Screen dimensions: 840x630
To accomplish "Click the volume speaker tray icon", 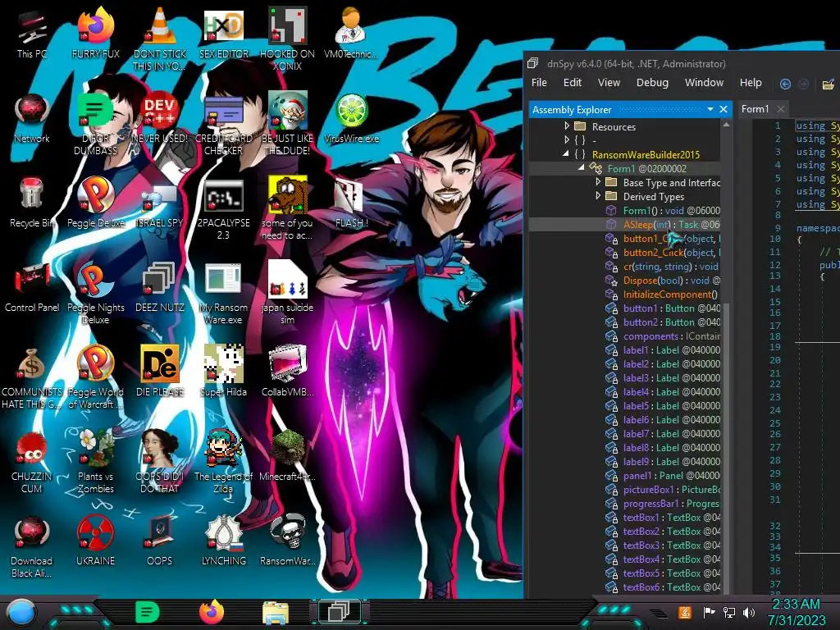I will pyautogui.click(x=749, y=612).
